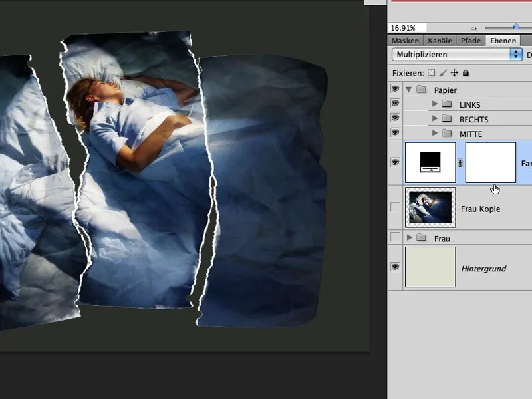Expand the Frau group

pyautogui.click(x=410, y=237)
